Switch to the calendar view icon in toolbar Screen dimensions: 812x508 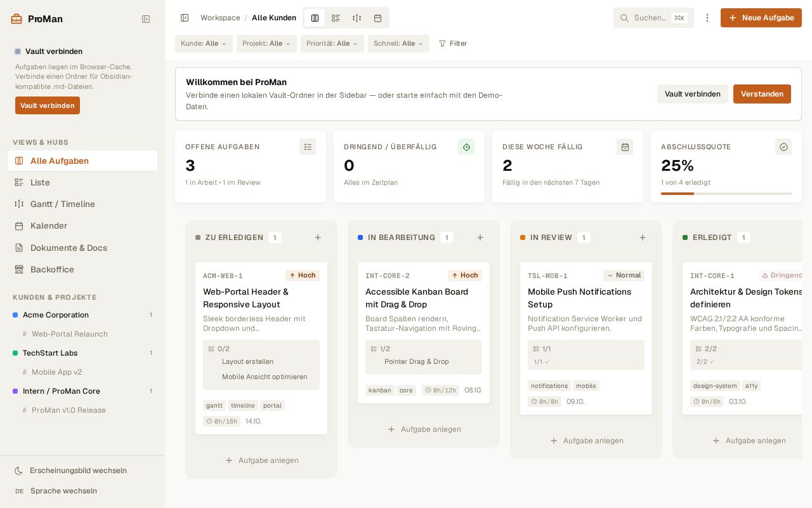(x=377, y=18)
